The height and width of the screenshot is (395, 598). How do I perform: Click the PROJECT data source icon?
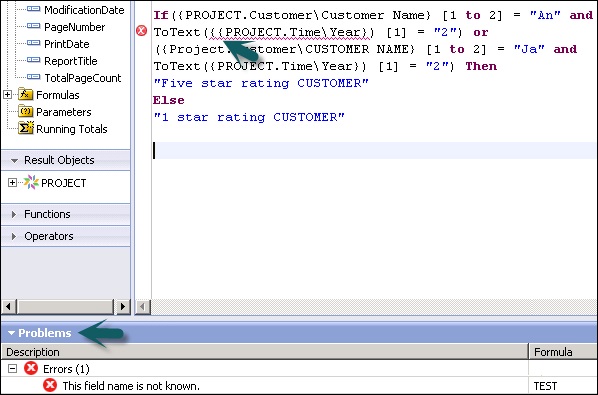point(31,182)
